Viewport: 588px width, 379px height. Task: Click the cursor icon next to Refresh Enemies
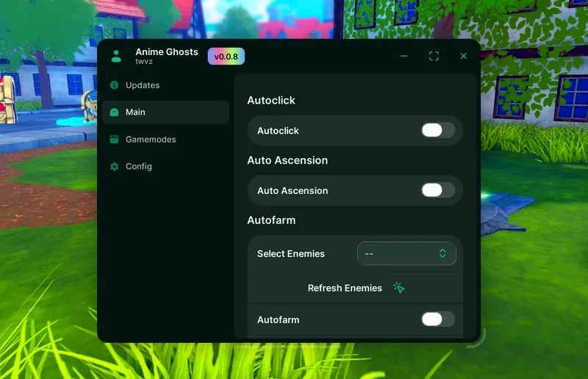tap(398, 288)
